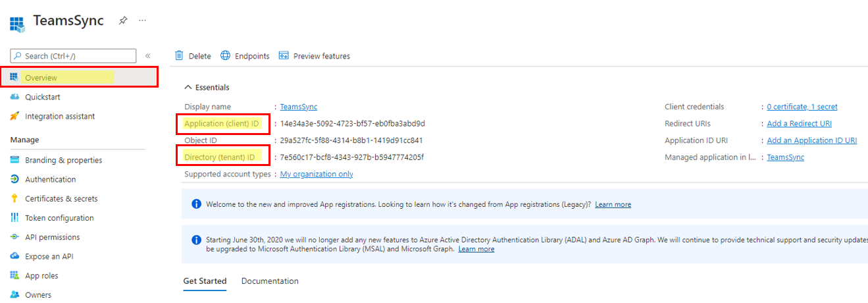Click Learn more in ADAL notice
868x303 pixels.
coord(476,249)
